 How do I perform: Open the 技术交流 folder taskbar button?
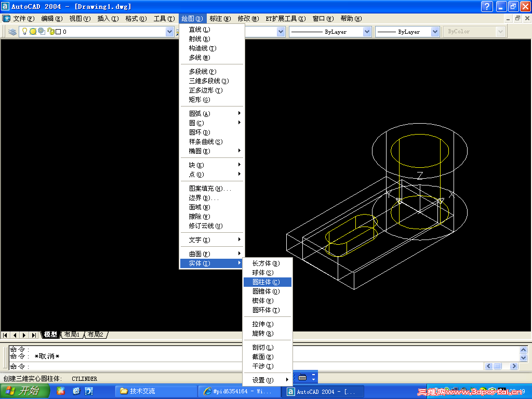click(156, 391)
